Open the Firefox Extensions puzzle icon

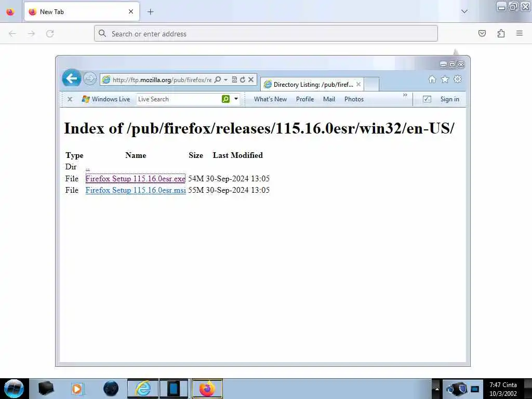(x=501, y=33)
